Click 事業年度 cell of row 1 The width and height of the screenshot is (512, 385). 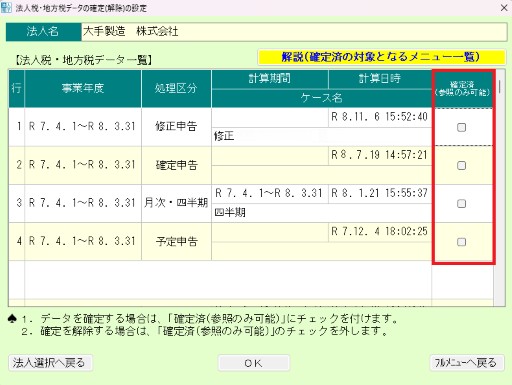click(x=83, y=127)
